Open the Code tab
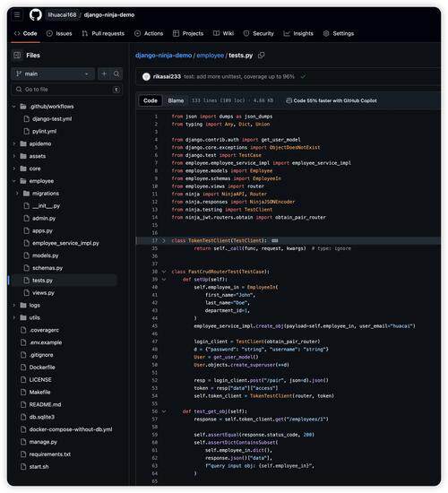The image size is (448, 493). (26, 34)
